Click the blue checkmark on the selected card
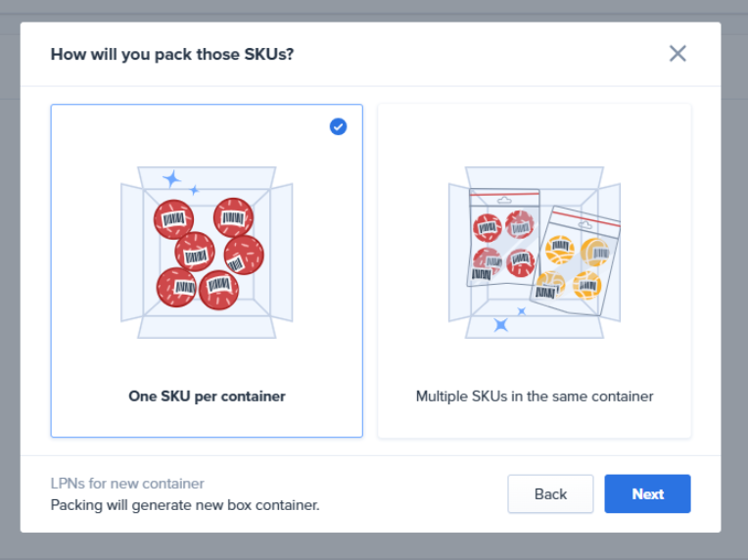748x560 pixels. pyautogui.click(x=338, y=126)
